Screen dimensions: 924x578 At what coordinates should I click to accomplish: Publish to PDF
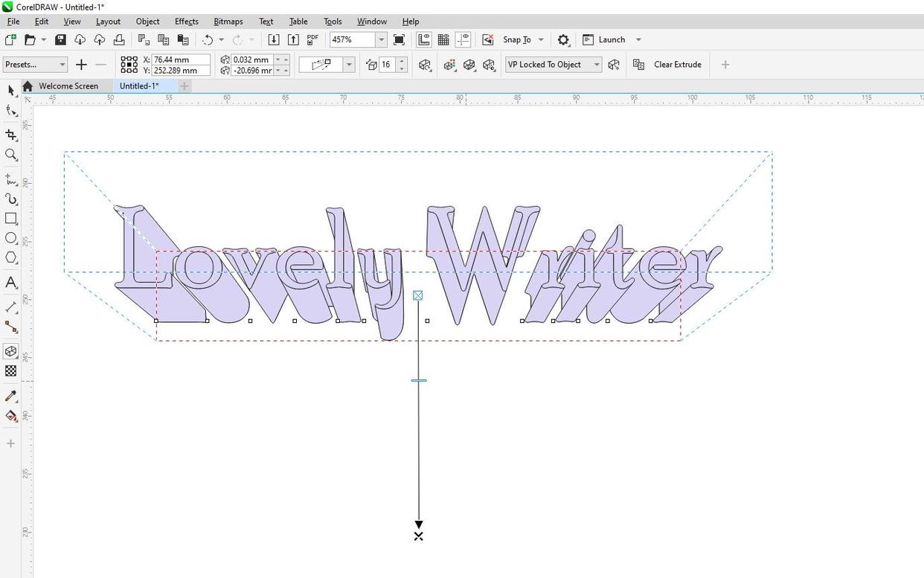[x=312, y=39]
